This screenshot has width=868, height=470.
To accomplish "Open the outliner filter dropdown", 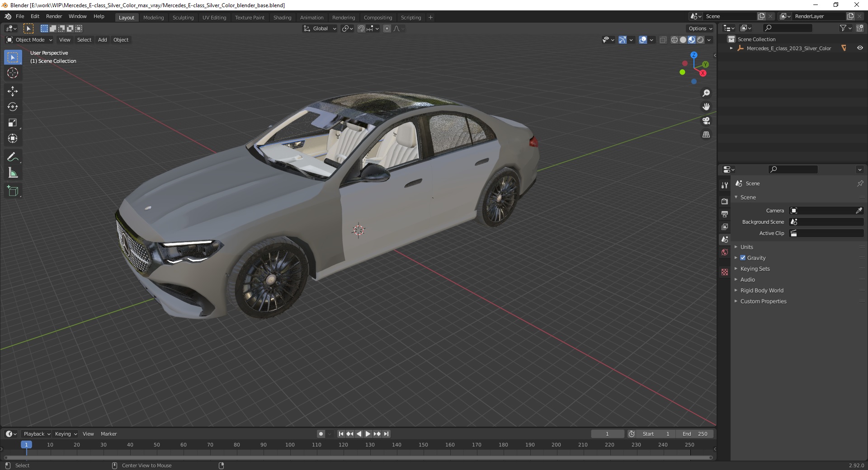I will [845, 28].
